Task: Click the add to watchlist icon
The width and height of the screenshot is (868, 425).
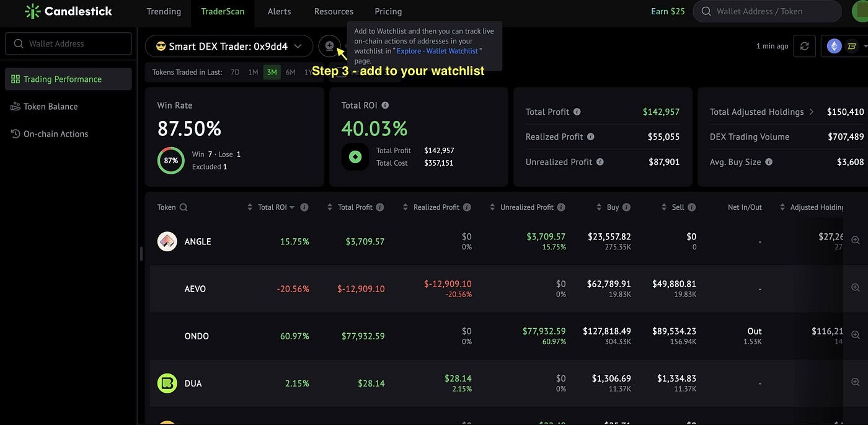Action: click(329, 46)
